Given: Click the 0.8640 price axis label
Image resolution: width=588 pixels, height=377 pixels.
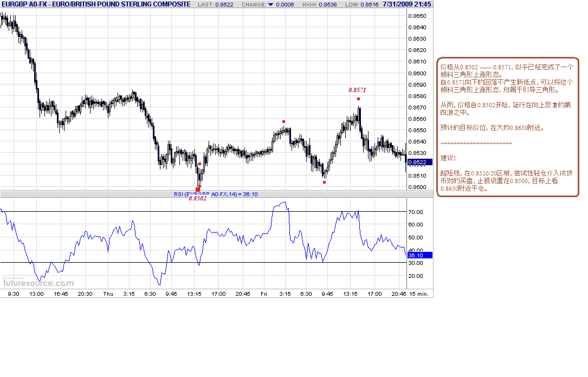Looking at the screenshot, I should (x=417, y=27).
